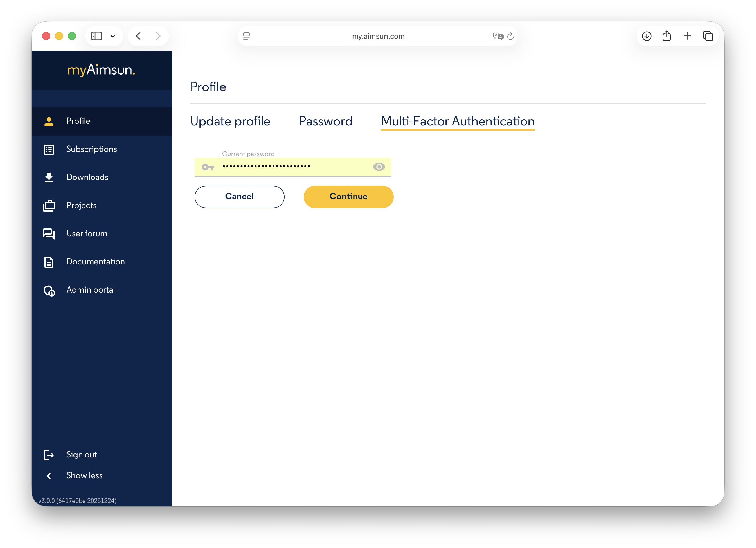Switch to the Password tab

tap(325, 121)
